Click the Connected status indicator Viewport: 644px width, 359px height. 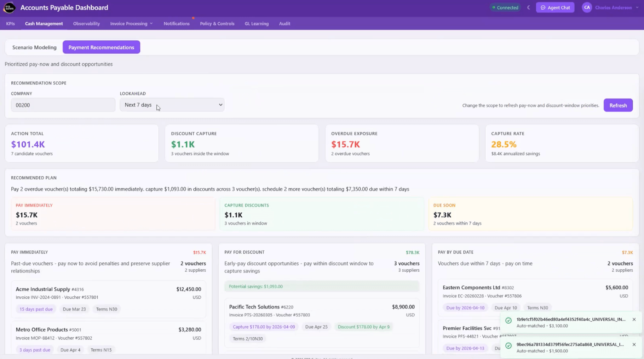[505, 8]
